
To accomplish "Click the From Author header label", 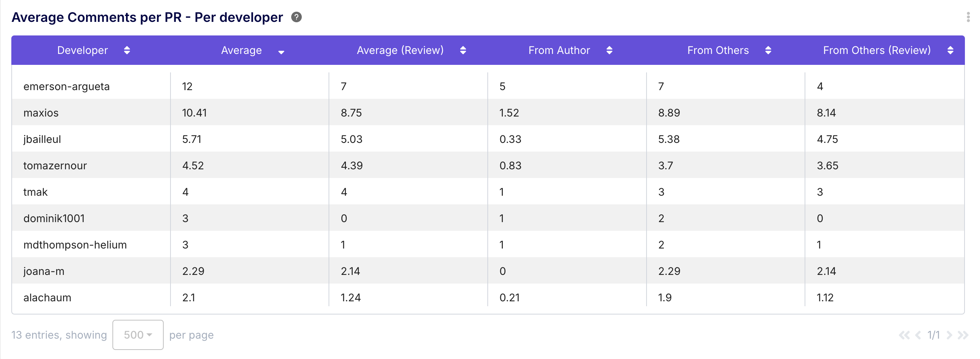I will pyautogui.click(x=559, y=50).
